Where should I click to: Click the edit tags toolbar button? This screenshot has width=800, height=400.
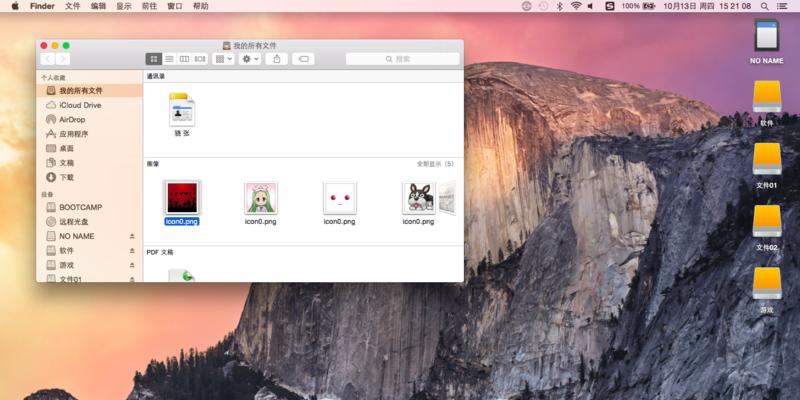click(303, 59)
